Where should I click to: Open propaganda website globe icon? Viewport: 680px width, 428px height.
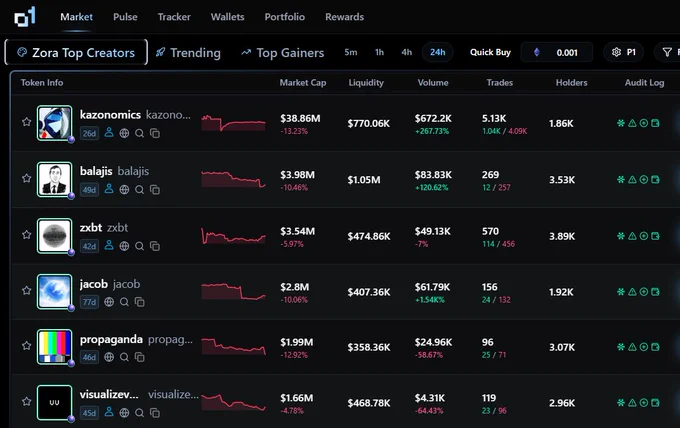click(x=109, y=357)
